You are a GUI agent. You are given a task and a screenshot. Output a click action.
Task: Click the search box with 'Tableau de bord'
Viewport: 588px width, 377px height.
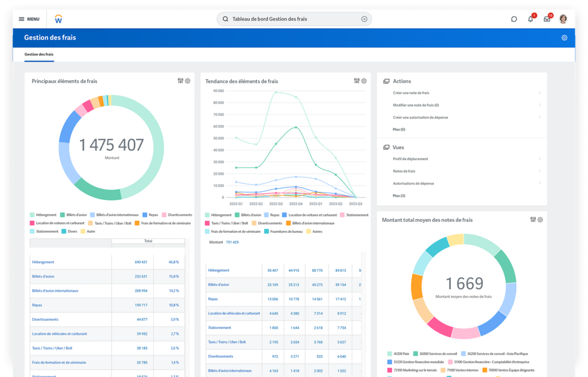point(294,19)
